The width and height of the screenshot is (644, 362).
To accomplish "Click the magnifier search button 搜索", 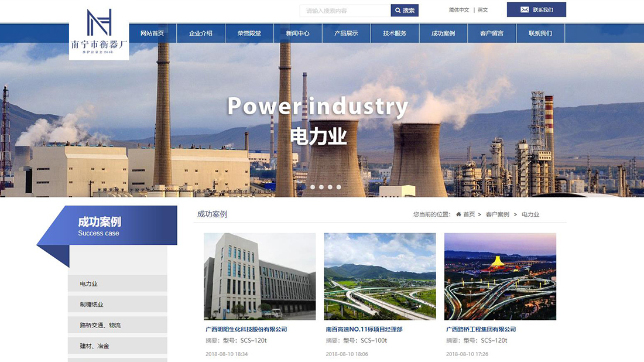I will [405, 11].
